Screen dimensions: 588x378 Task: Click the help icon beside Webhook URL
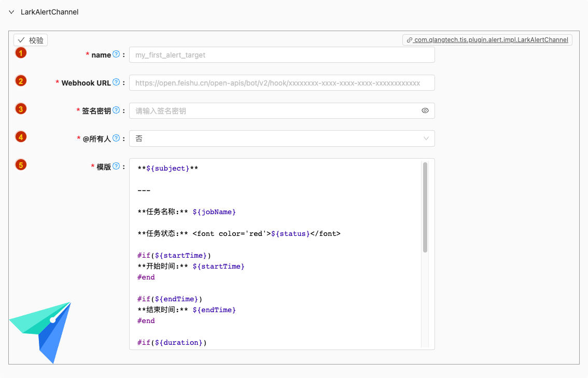pyautogui.click(x=116, y=82)
